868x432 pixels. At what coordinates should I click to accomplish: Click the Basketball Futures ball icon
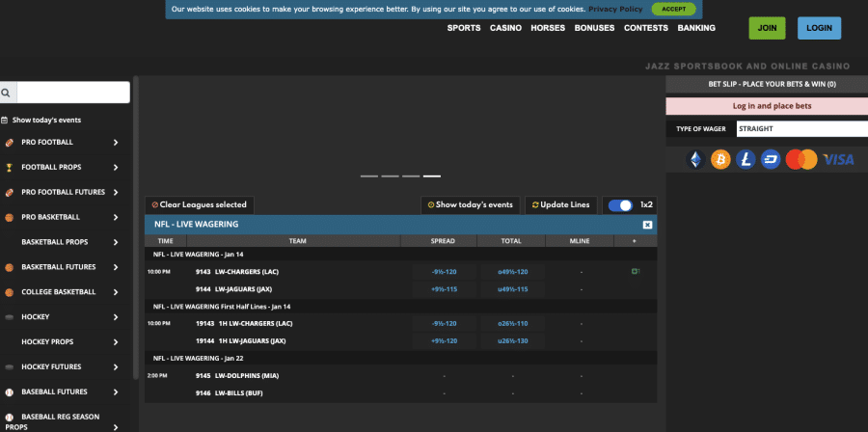tap(9, 267)
